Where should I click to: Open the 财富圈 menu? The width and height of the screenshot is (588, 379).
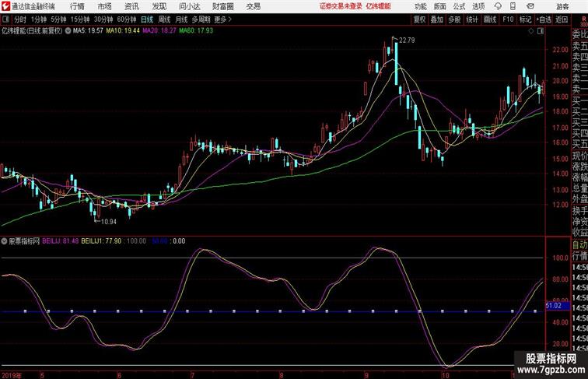coord(223,6)
